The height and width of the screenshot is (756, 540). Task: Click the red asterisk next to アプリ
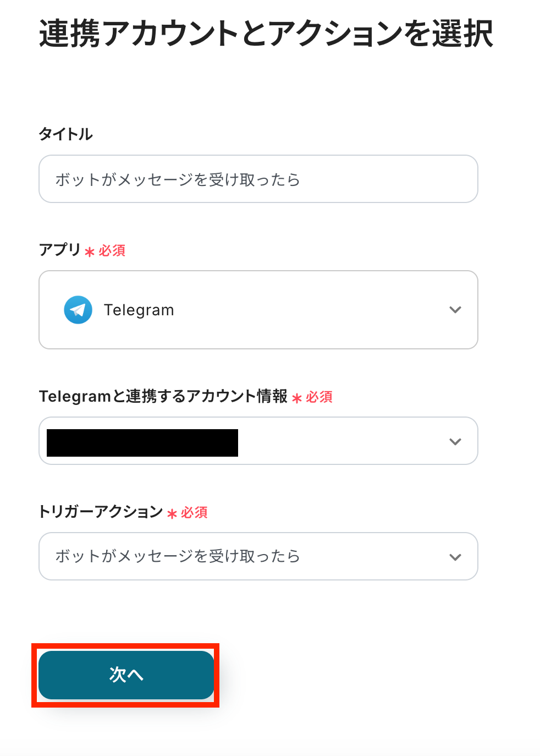pos(90,252)
